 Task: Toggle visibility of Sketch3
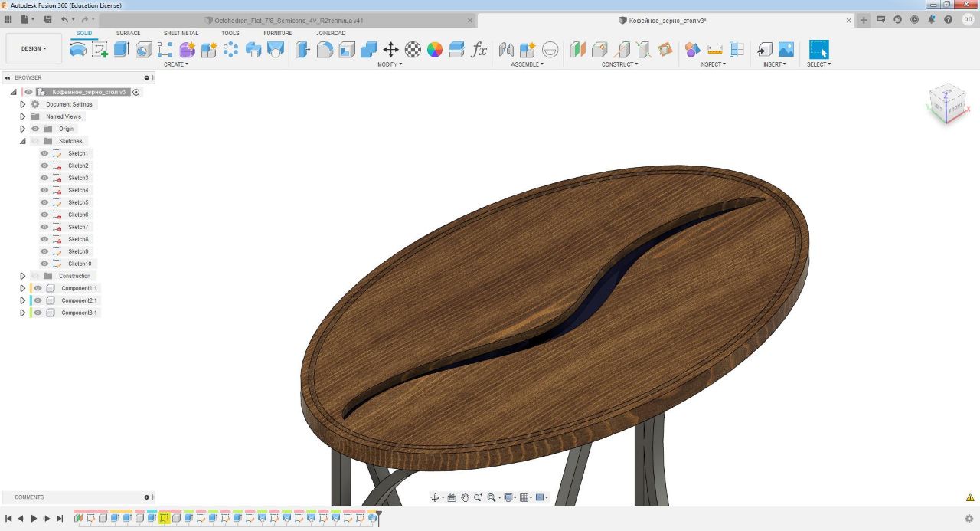tap(44, 178)
